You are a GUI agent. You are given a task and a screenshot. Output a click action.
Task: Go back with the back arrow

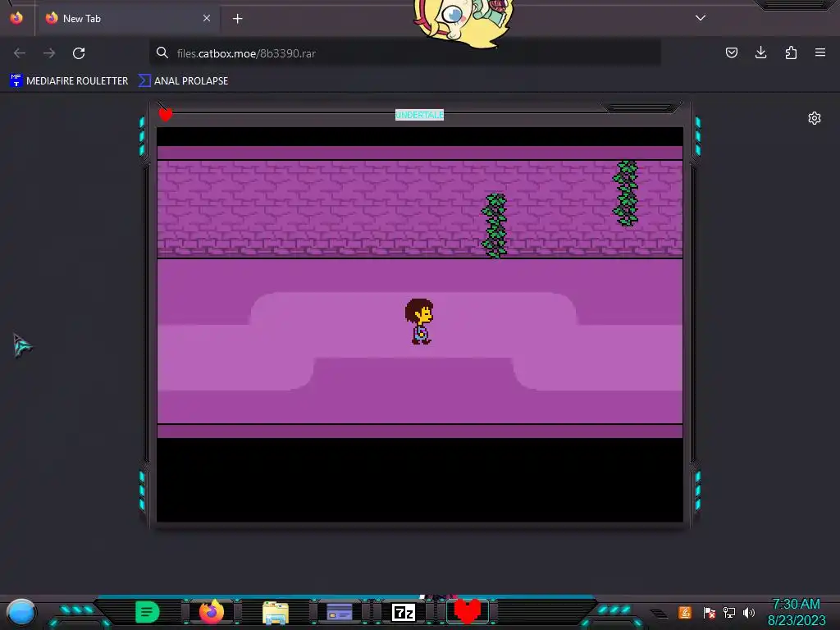pyautogui.click(x=20, y=53)
